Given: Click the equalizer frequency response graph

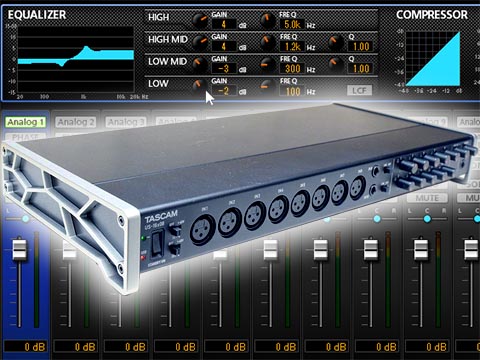Looking at the screenshot, I should (76, 59).
